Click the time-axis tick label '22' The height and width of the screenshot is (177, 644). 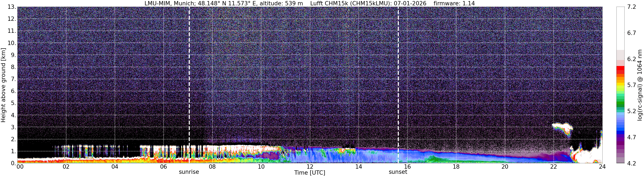[x=554, y=167]
